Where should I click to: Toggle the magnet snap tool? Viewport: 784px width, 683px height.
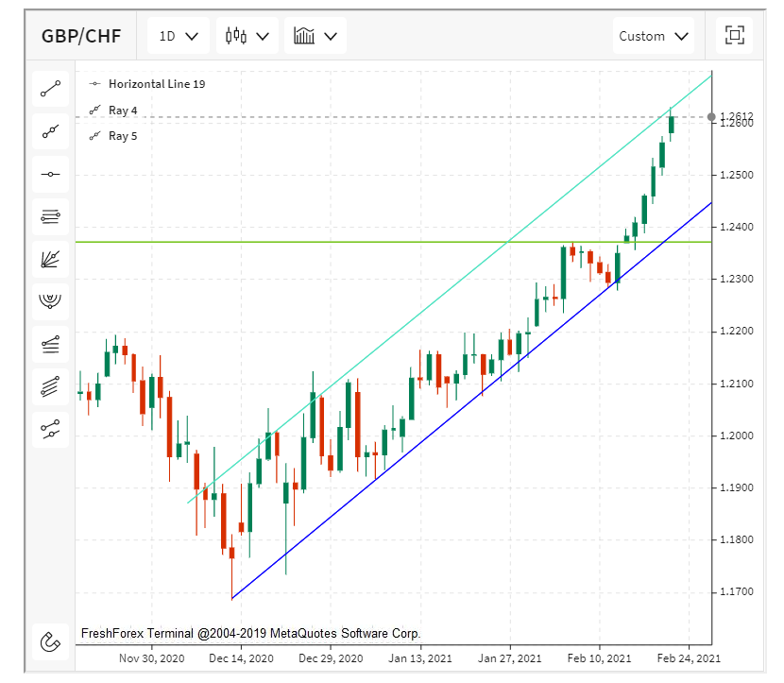coord(50,642)
